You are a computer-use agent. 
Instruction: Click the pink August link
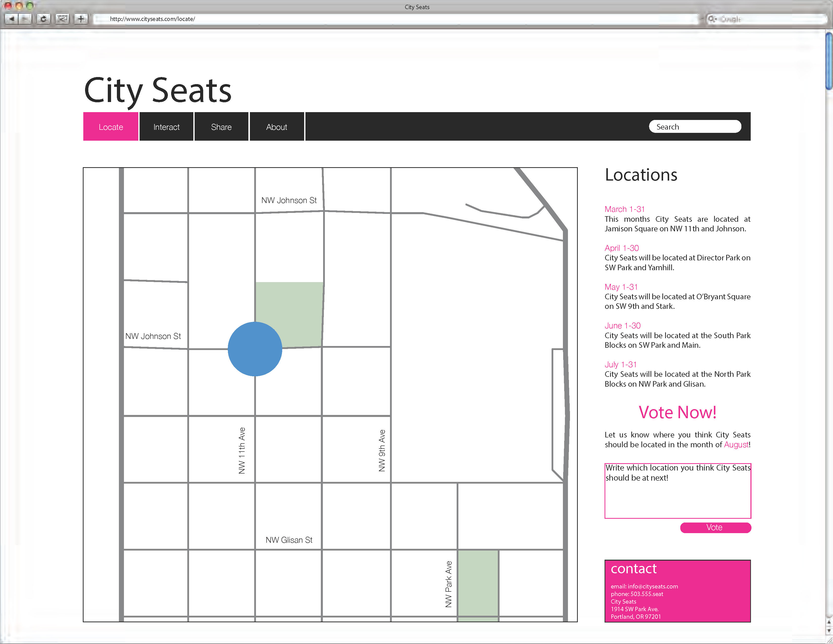click(x=736, y=444)
